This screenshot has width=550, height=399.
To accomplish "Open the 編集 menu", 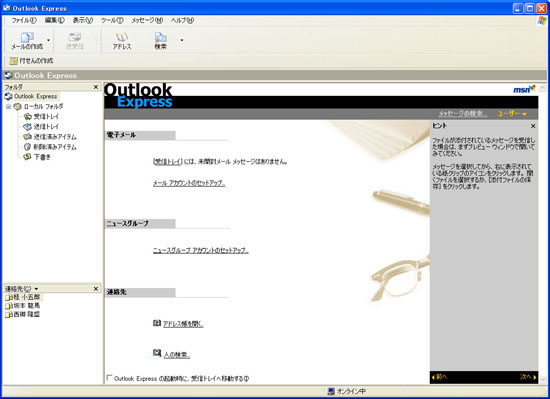I will [55, 20].
